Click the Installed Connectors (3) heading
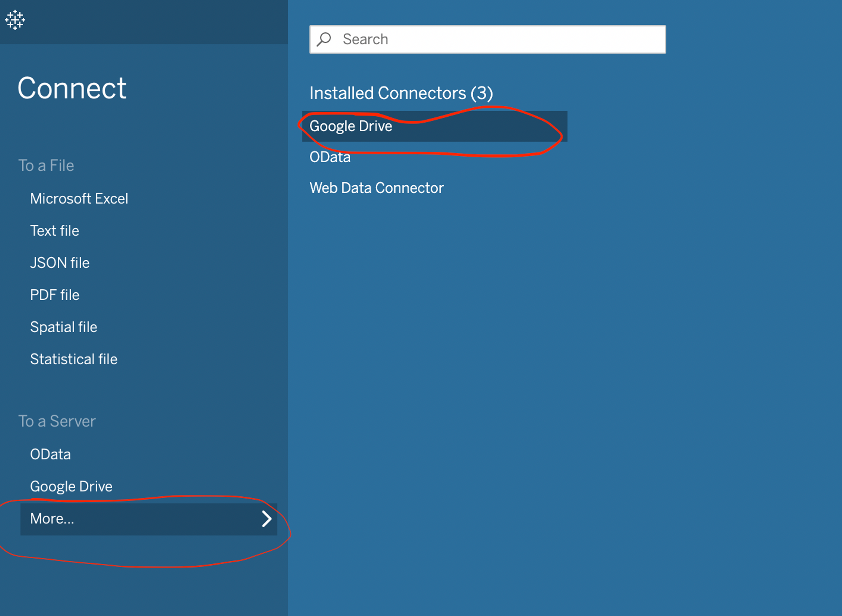The width and height of the screenshot is (842, 616). pos(401,93)
